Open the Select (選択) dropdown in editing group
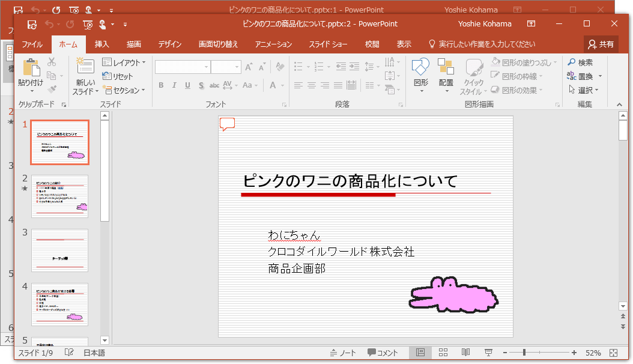This screenshot has width=633, height=364. (584, 90)
